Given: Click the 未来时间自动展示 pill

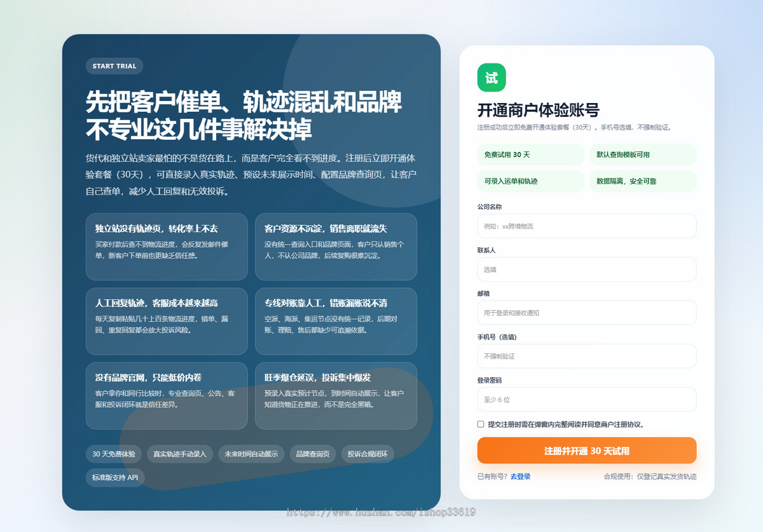Looking at the screenshot, I should [251, 454].
